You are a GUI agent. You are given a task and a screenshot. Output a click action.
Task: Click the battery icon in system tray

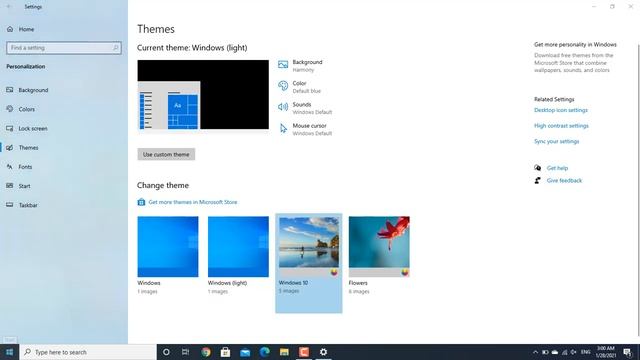point(545,352)
